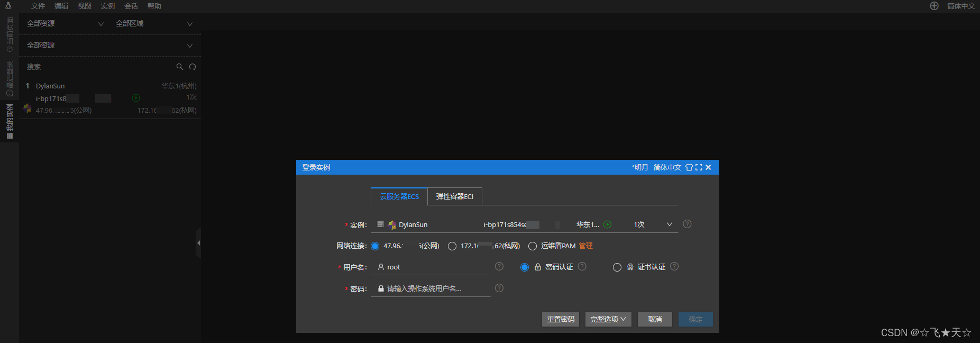
Task: Click help icon beside 实例 field
Action: (x=687, y=224)
